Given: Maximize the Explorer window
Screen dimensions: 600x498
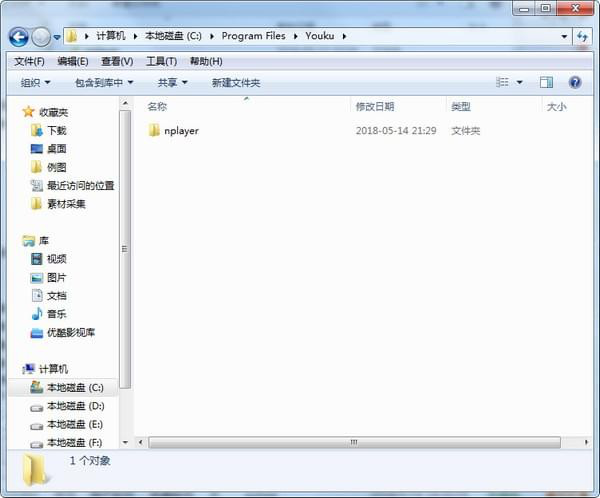Looking at the screenshot, I should (546, 8).
